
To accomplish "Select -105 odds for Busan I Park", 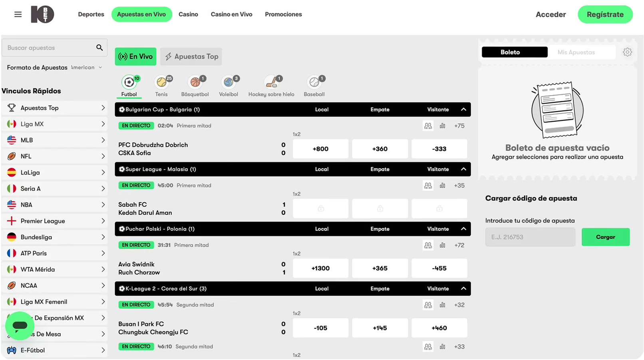I will coord(320,328).
